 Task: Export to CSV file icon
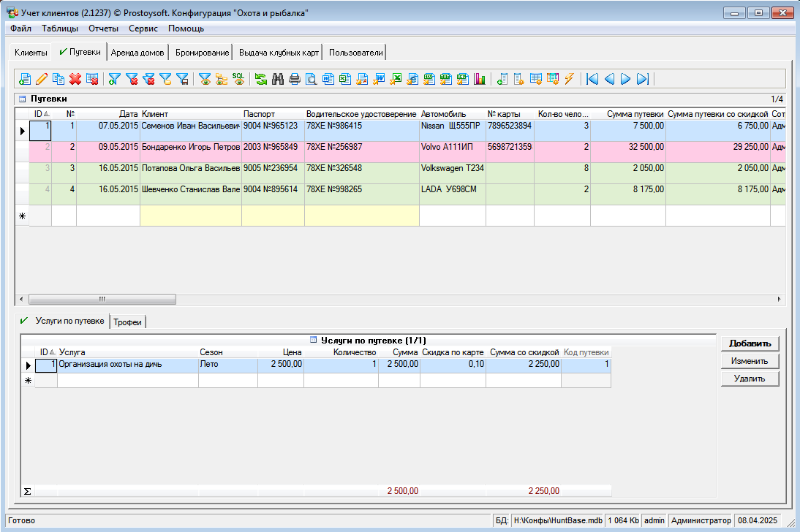(429, 79)
